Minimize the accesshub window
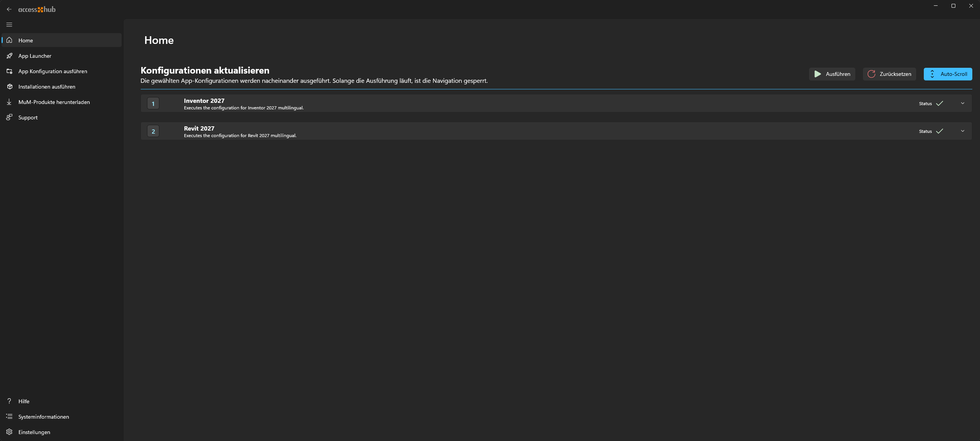 tap(936, 6)
